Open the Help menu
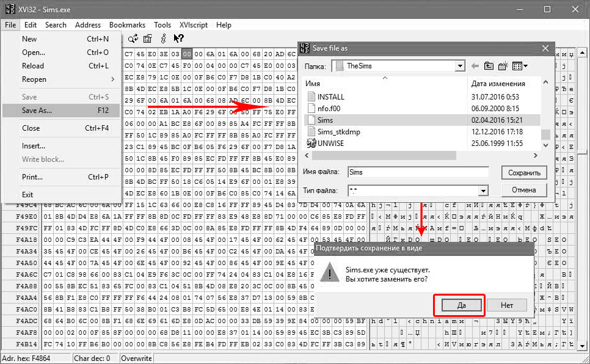 (x=224, y=25)
